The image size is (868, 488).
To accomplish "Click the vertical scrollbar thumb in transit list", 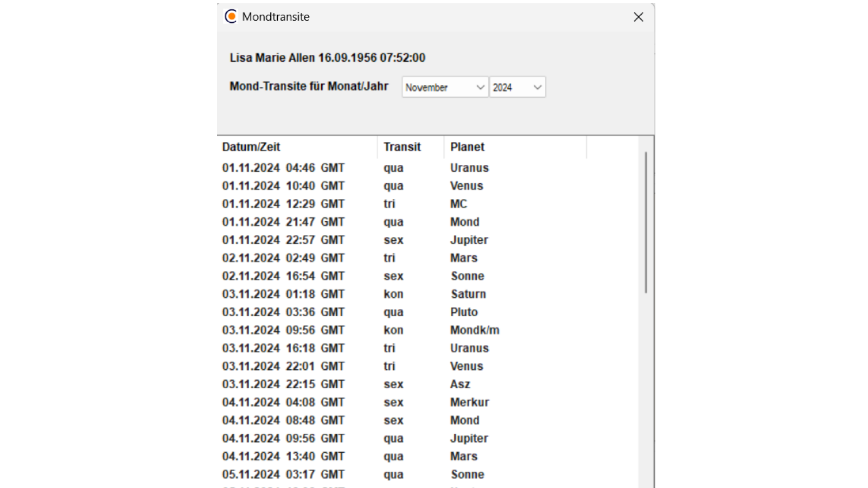I will 646,223.
